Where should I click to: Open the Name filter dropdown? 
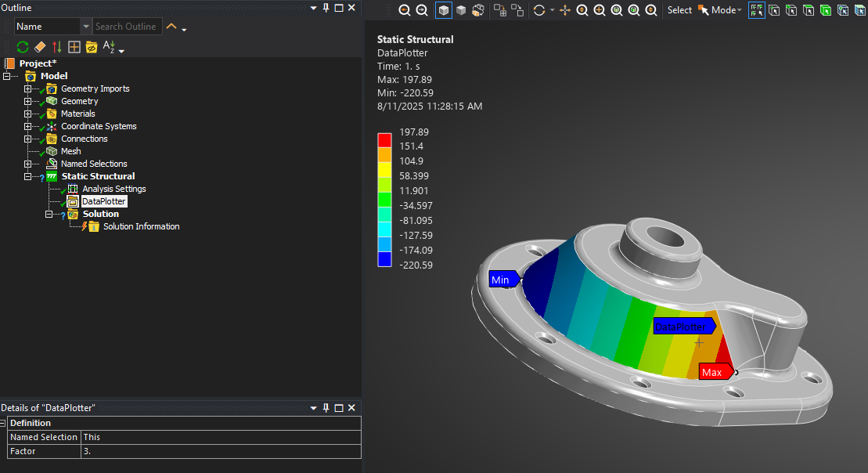[85, 27]
